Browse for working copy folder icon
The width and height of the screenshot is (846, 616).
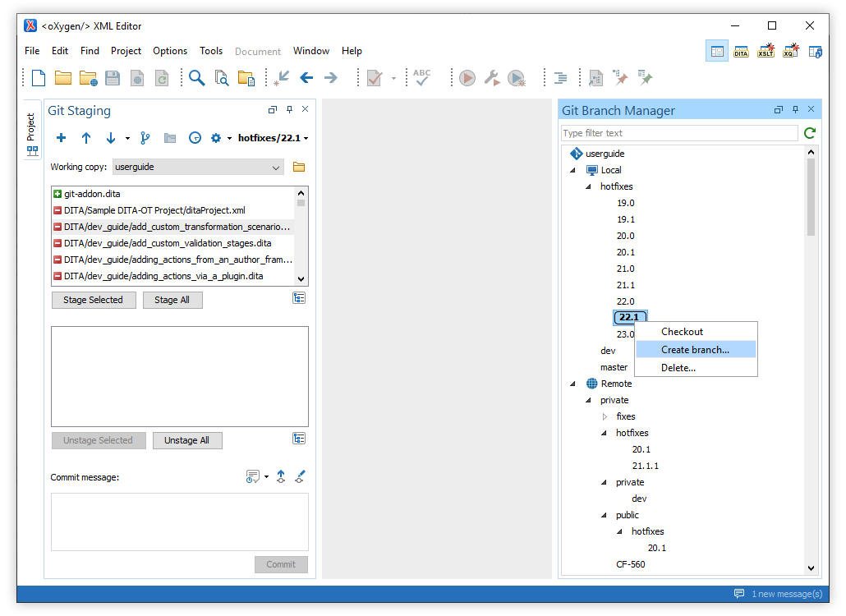coord(299,168)
